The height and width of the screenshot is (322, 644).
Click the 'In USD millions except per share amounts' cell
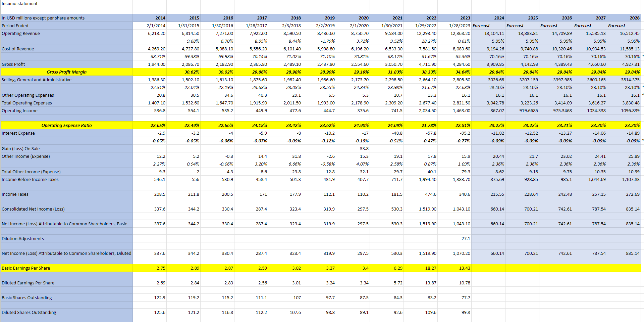coord(66,18)
